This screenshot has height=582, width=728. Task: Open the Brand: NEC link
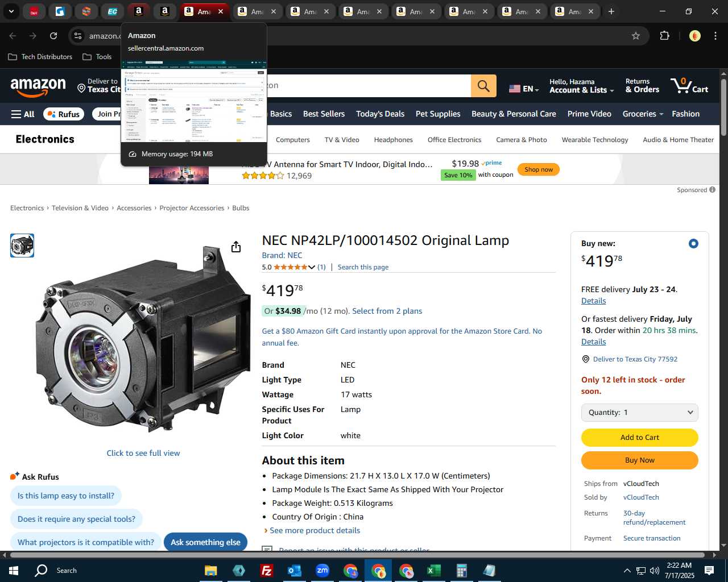click(x=282, y=255)
